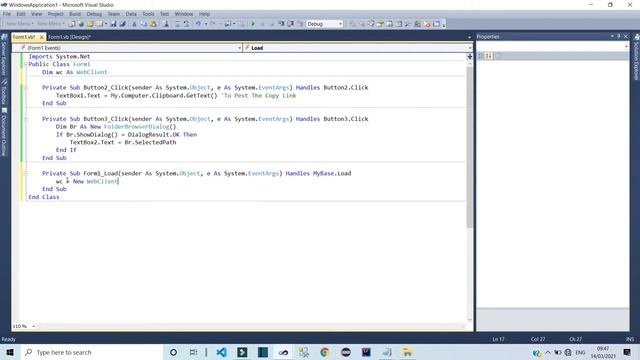Image resolution: width=640 pixels, height=360 pixels.
Task: Open Visual Studio Code from taskbar
Action: tap(221, 352)
